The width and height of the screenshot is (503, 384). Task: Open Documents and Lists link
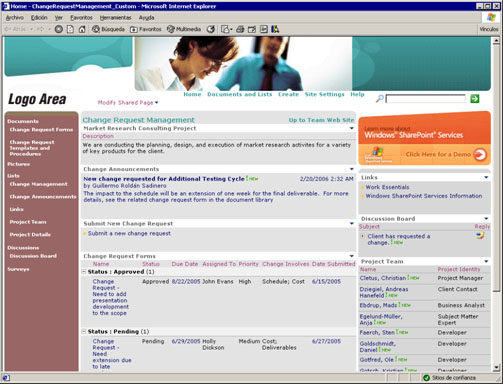240,95
